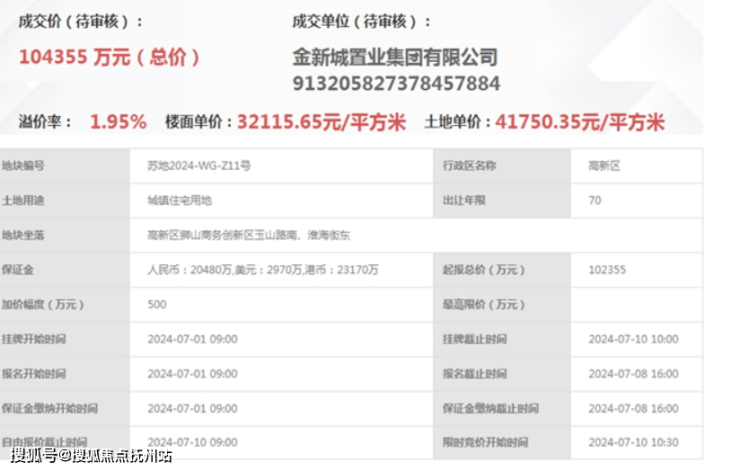Click listing start time 2024-07-01 09:00
Screen dimensions: 740x471
193,339
